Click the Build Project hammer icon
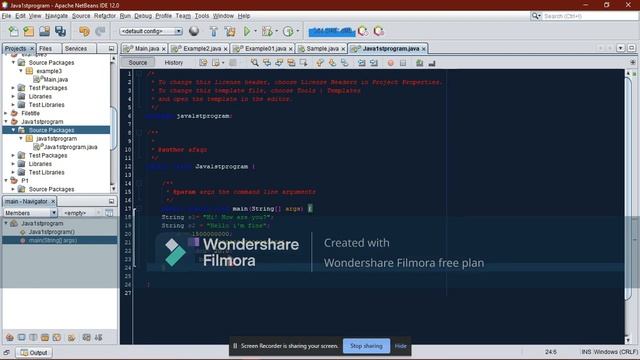This screenshot has width=640, height=360. (x=213, y=31)
